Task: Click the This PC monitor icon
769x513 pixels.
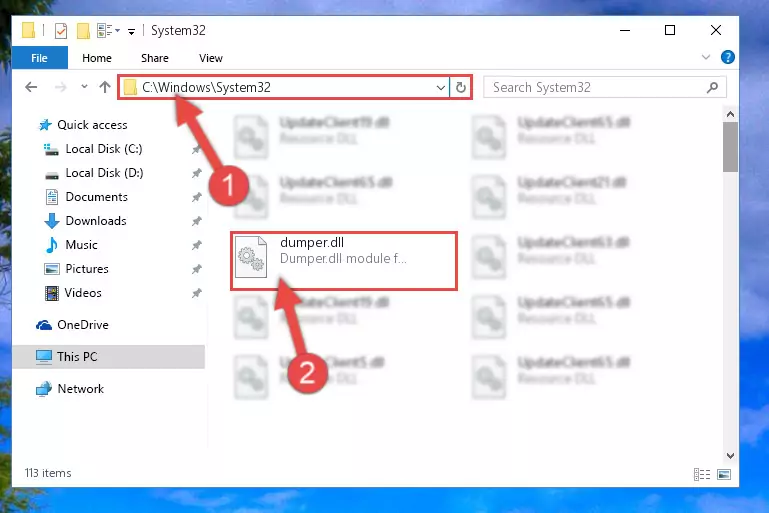Action: 44,357
